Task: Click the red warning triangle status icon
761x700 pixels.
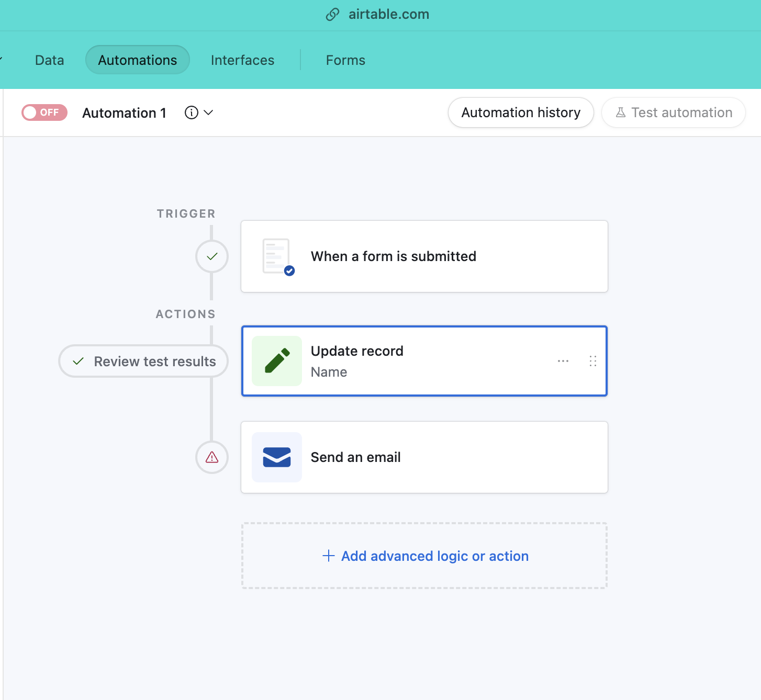Action: point(212,457)
